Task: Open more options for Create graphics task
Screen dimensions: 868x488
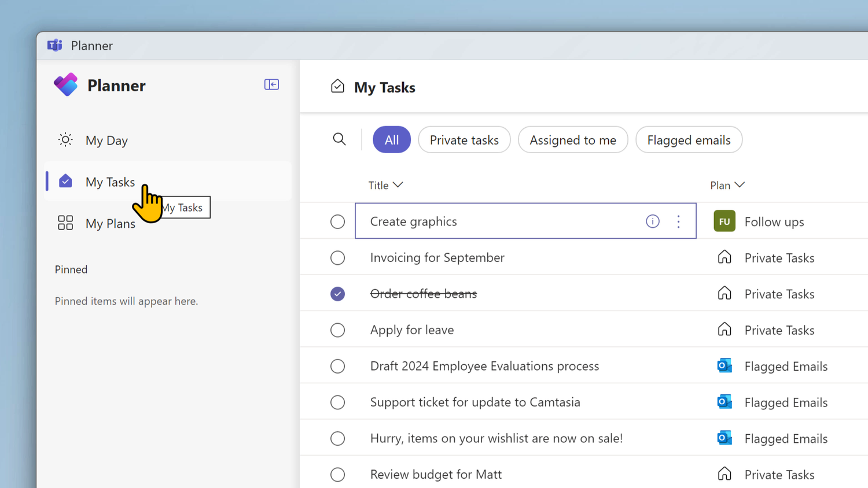Action: pos(678,221)
